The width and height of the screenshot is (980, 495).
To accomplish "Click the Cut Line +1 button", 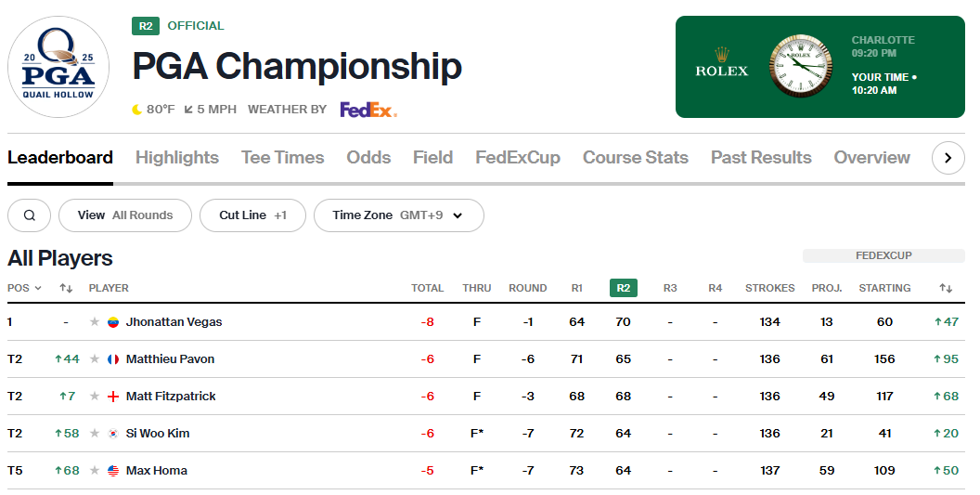I will [x=252, y=215].
